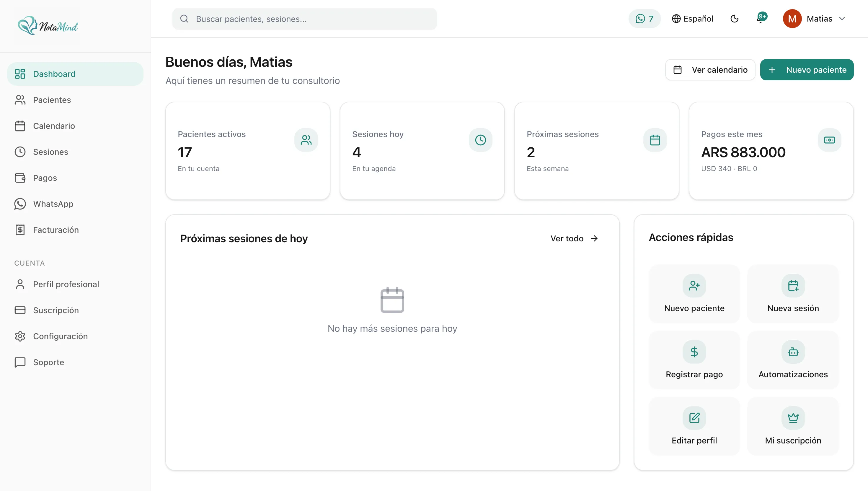Screen dimensions: 868x491
Task: Select the Registrar pago quick action
Action: point(694,360)
